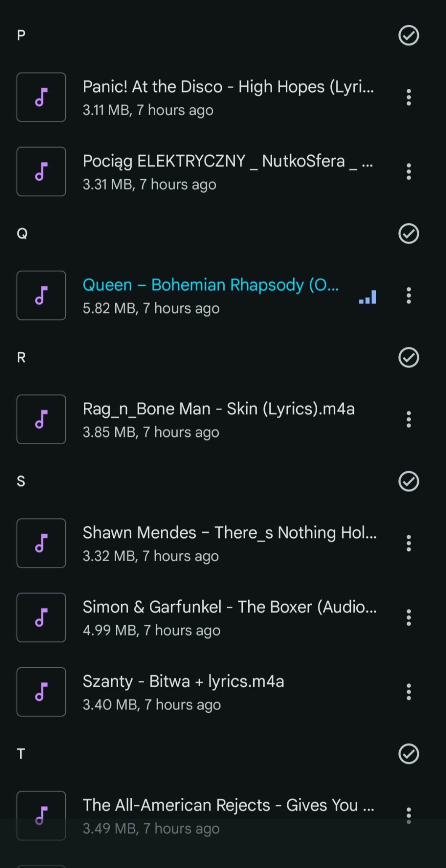The height and width of the screenshot is (868, 446).
Task: Open more options for Szanty - Bitwa track
Action: coord(409,692)
